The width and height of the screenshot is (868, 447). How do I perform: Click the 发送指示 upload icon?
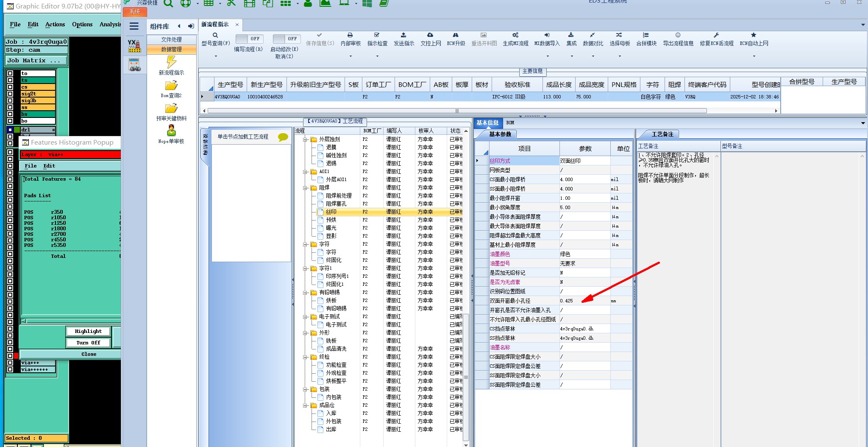click(x=403, y=35)
